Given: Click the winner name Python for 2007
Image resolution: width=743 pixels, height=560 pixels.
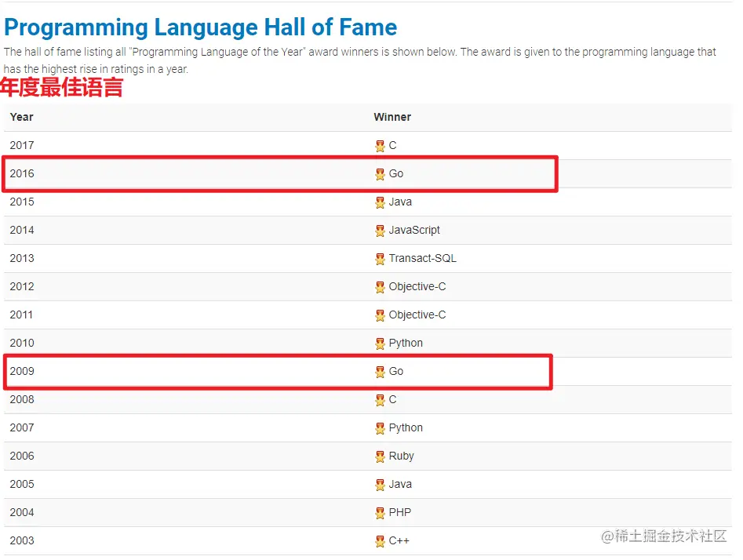Looking at the screenshot, I should [x=406, y=427].
